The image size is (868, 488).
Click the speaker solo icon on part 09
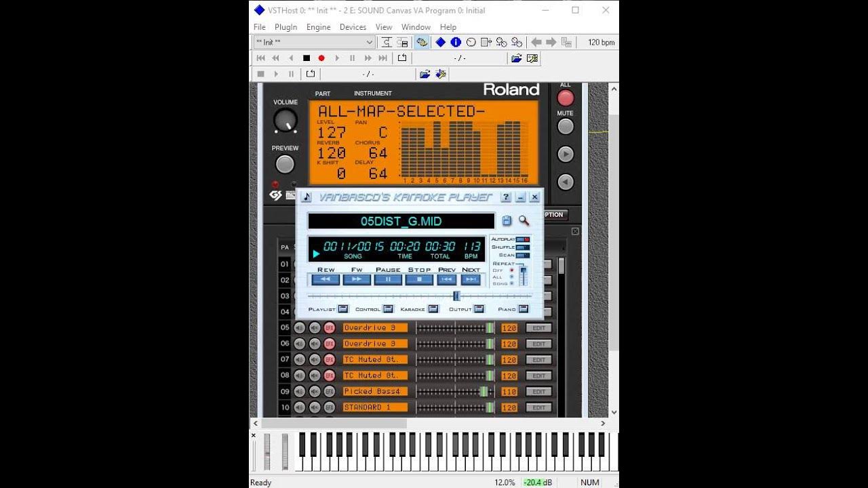tap(300, 392)
